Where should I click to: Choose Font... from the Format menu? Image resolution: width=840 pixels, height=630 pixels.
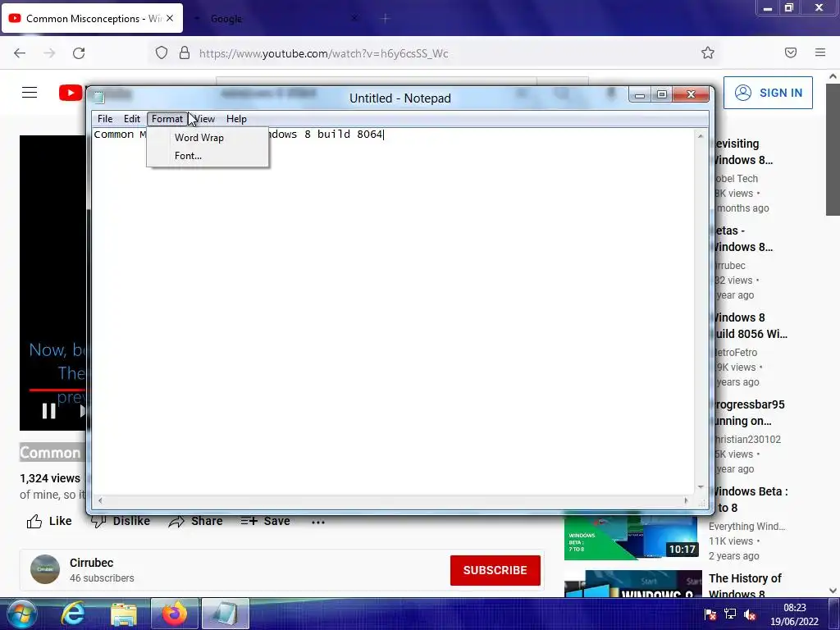(208, 156)
